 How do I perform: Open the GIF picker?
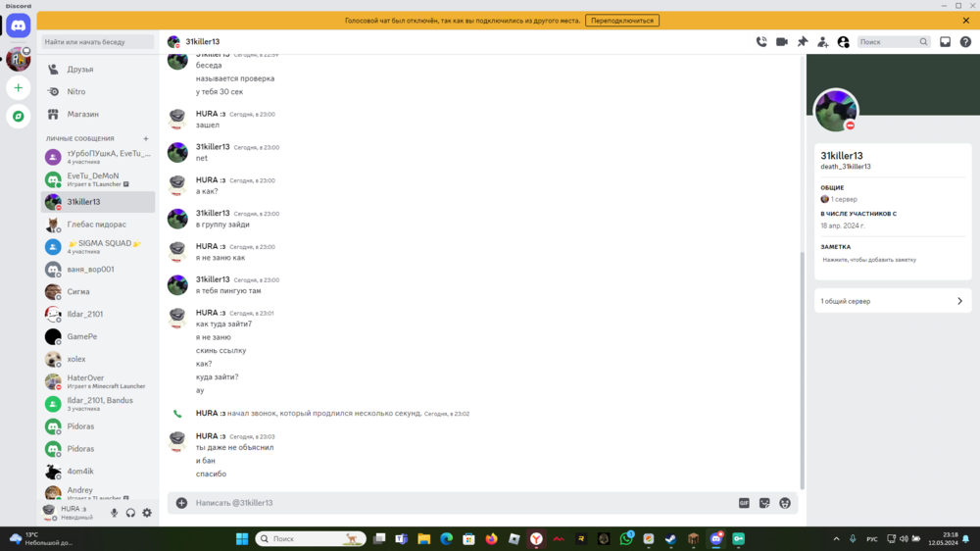point(744,503)
